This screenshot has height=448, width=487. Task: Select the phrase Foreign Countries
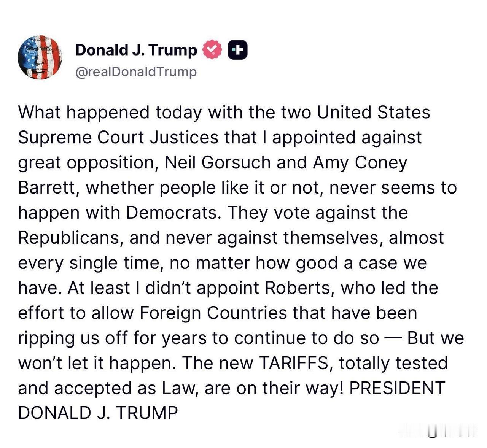(213, 313)
